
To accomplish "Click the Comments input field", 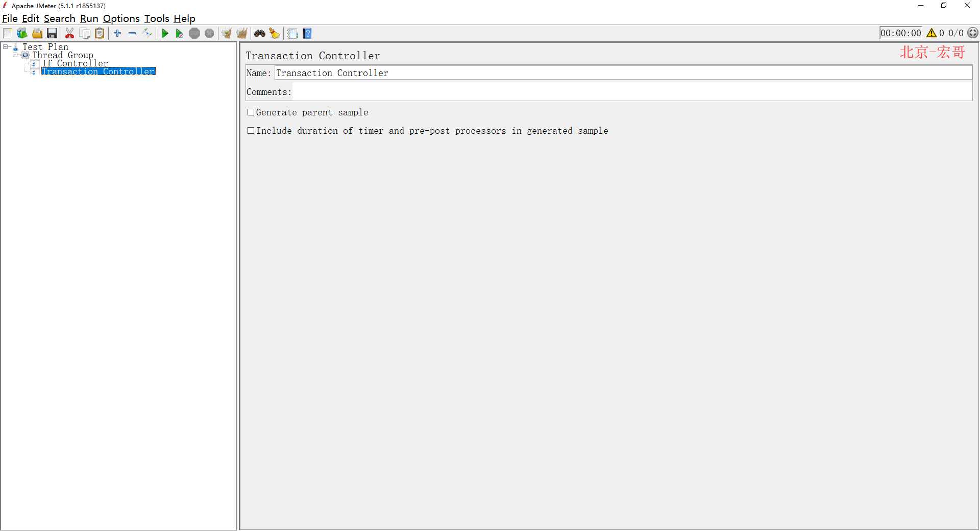I will pyautogui.click(x=632, y=92).
